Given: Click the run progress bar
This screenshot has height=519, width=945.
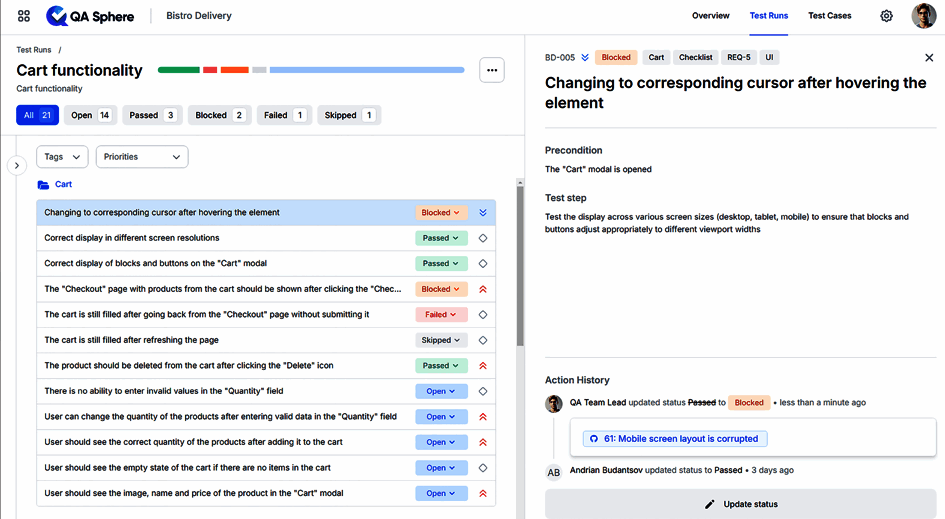Looking at the screenshot, I should coord(311,70).
